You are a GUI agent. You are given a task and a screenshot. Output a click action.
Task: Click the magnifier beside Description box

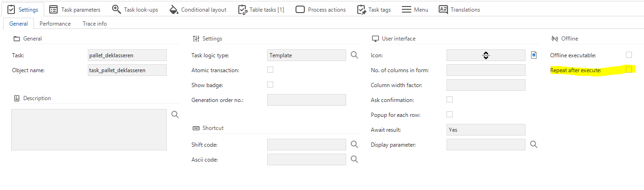coord(175,115)
